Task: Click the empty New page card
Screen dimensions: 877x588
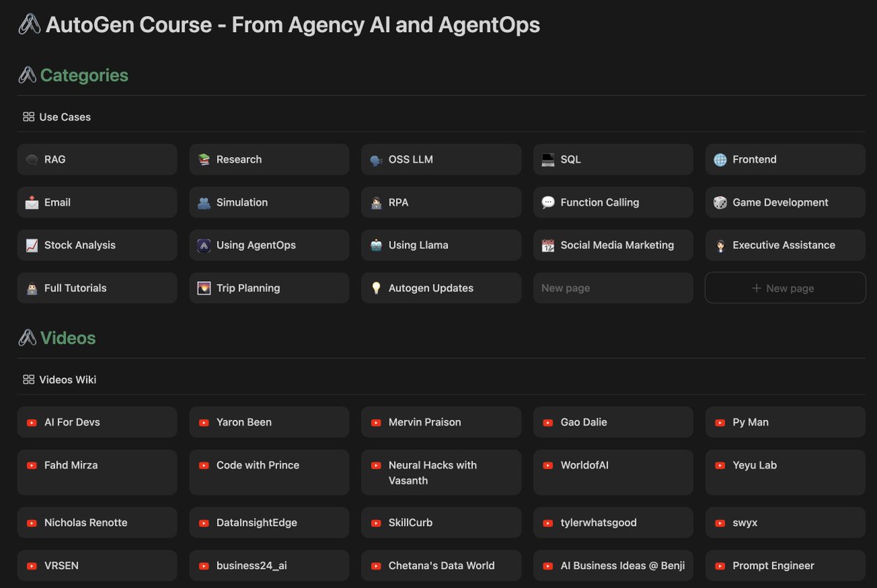Action: tap(613, 288)
